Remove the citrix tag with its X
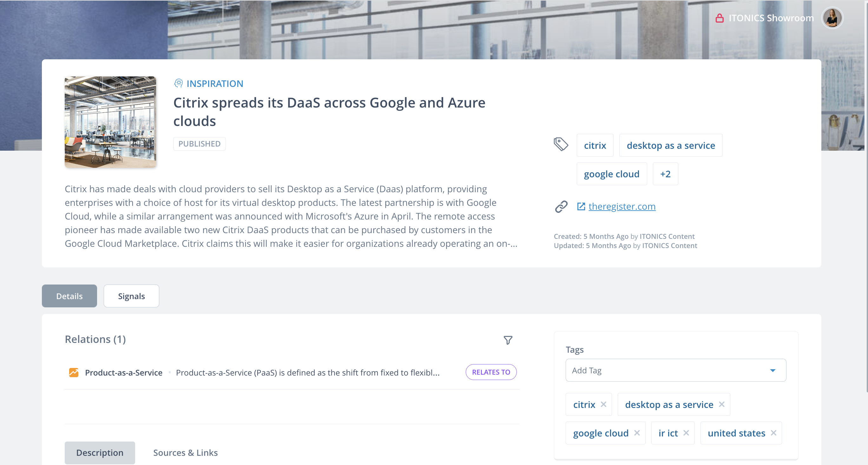The image size is (868, 465). 603,404
